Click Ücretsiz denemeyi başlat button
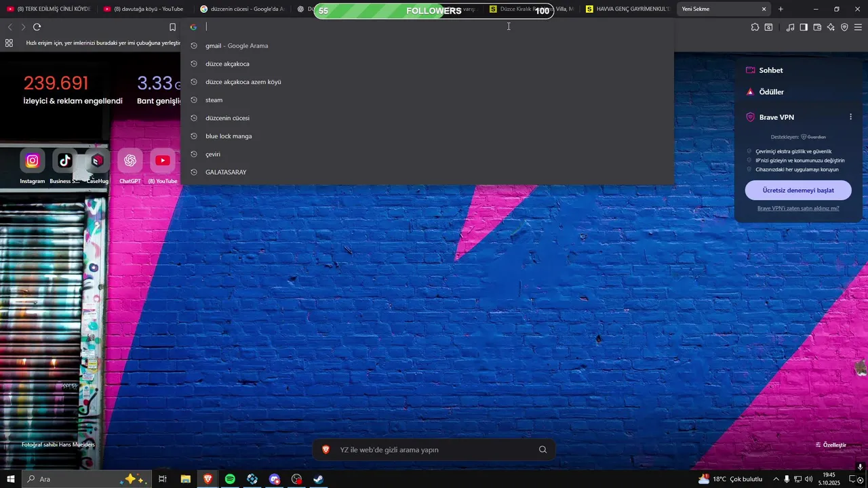868x488 pixels. [798, 190]
